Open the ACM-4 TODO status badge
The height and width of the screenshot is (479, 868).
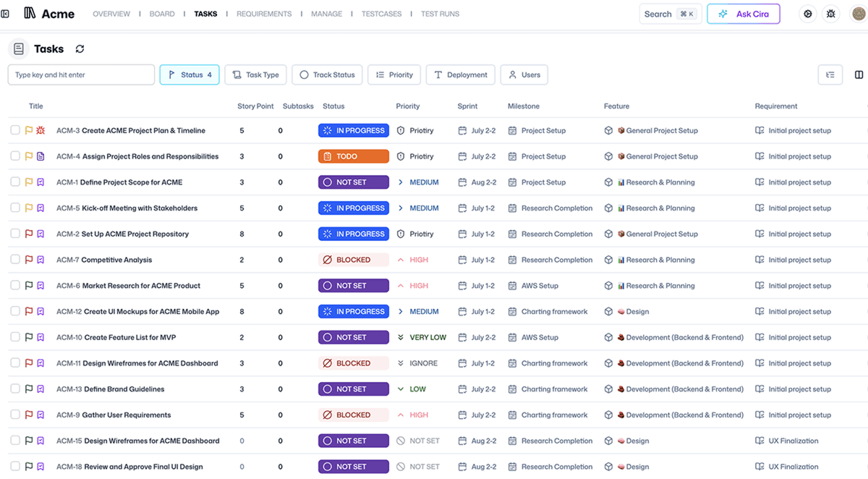click(x=353, y=156)
